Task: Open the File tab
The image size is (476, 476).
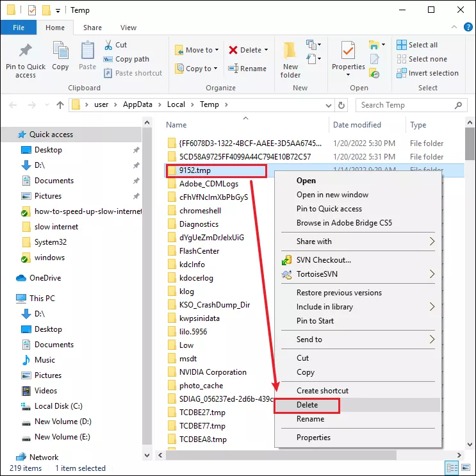Action: (19, 28)
